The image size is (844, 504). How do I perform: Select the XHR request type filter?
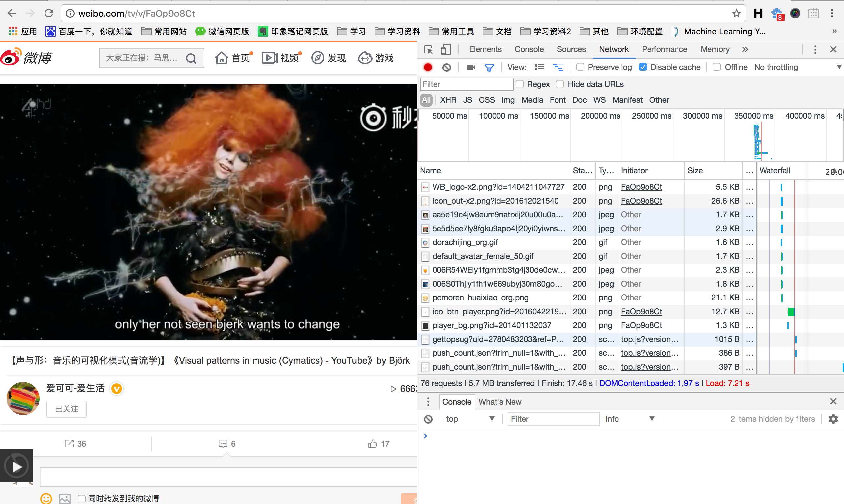(x=448, y=100)
